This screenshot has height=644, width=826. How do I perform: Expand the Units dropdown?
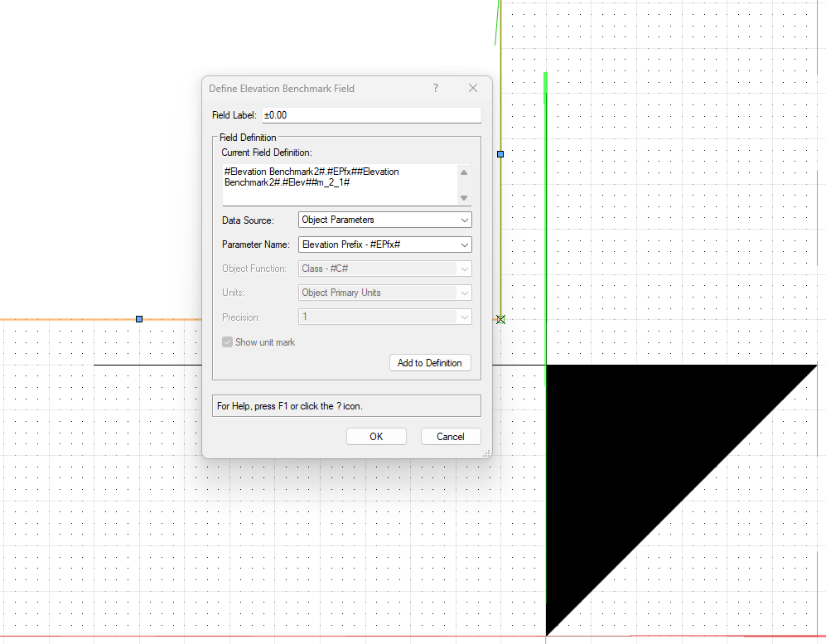click(x=384, y=293)
